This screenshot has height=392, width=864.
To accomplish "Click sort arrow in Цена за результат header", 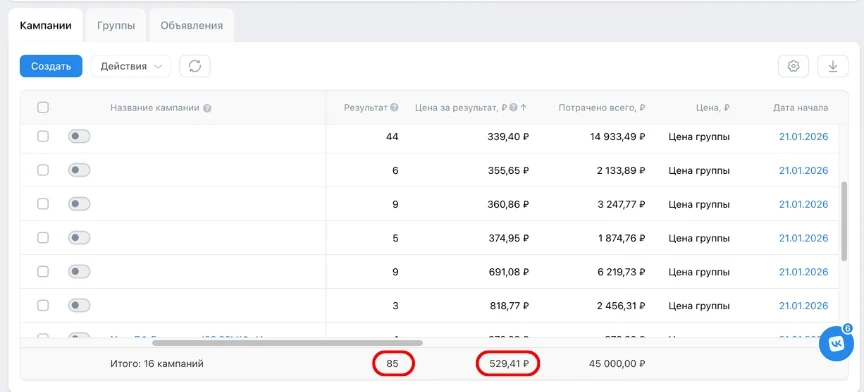I will [523, 108].
